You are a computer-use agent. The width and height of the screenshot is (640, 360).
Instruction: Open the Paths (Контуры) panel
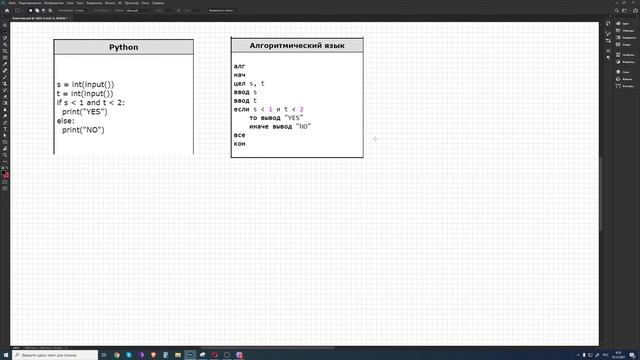(625, 86)
